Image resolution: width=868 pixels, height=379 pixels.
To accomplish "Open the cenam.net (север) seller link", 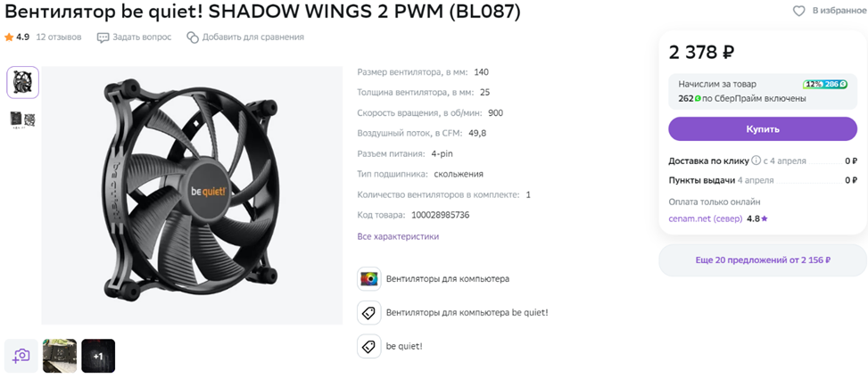I will click(x=706, y=218).
